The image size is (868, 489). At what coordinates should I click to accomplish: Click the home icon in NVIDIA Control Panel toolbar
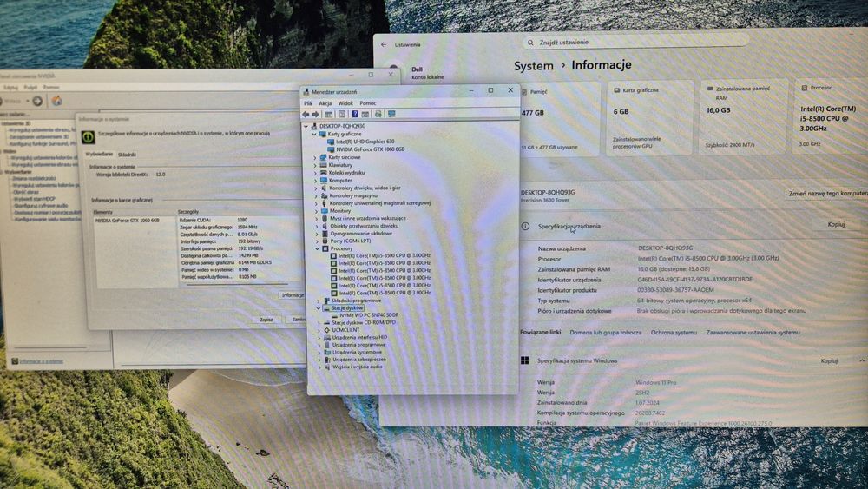[56, 101]
